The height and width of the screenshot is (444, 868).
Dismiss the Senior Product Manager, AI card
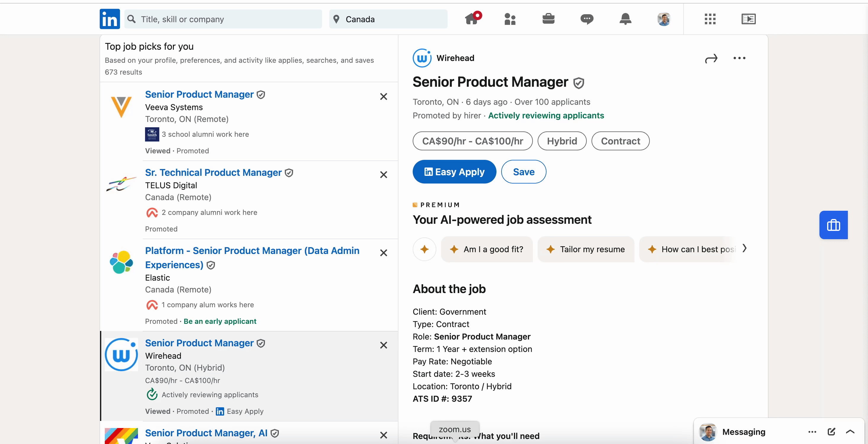383,435
